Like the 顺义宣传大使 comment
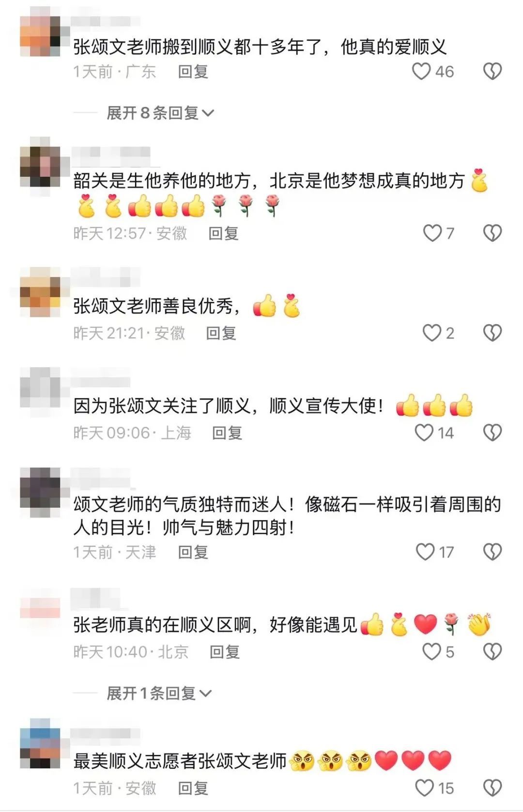Screen dimensions: 523x812 (424, 433)
